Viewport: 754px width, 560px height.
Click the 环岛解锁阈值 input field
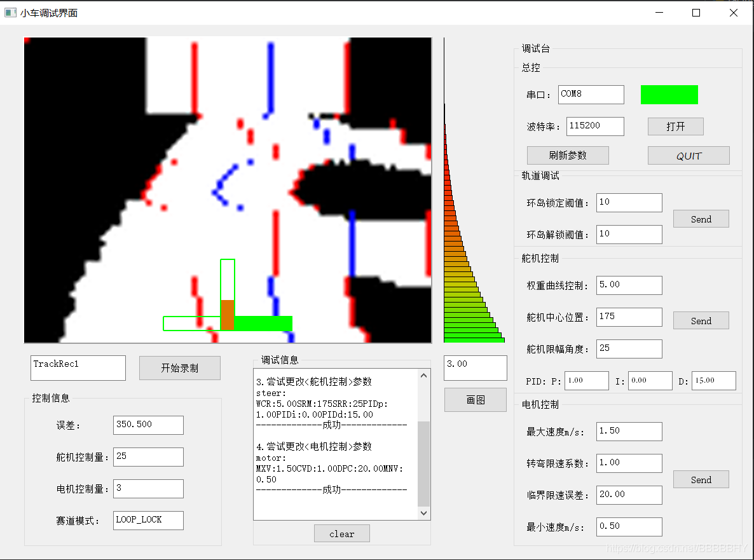pos(629,234)
